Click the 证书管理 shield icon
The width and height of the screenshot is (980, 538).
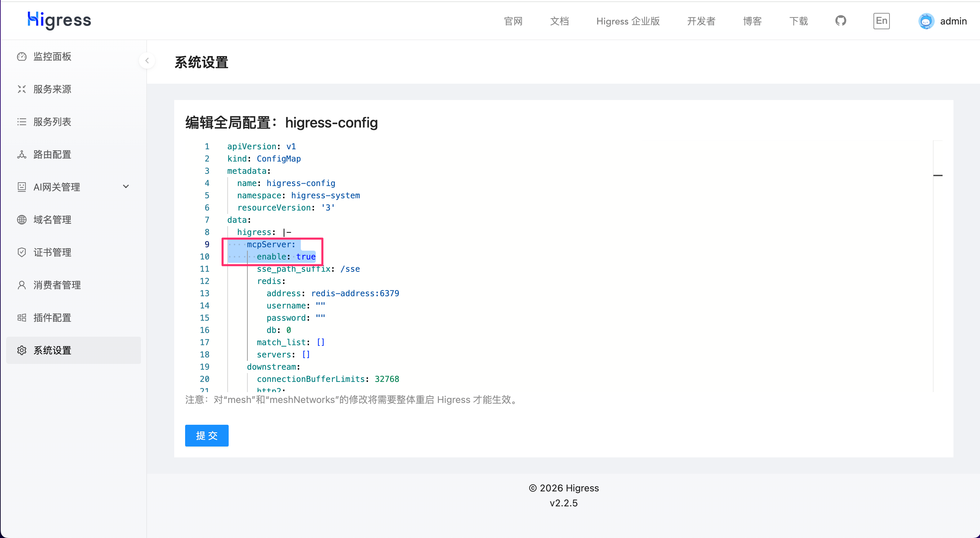tap(22, 252)
